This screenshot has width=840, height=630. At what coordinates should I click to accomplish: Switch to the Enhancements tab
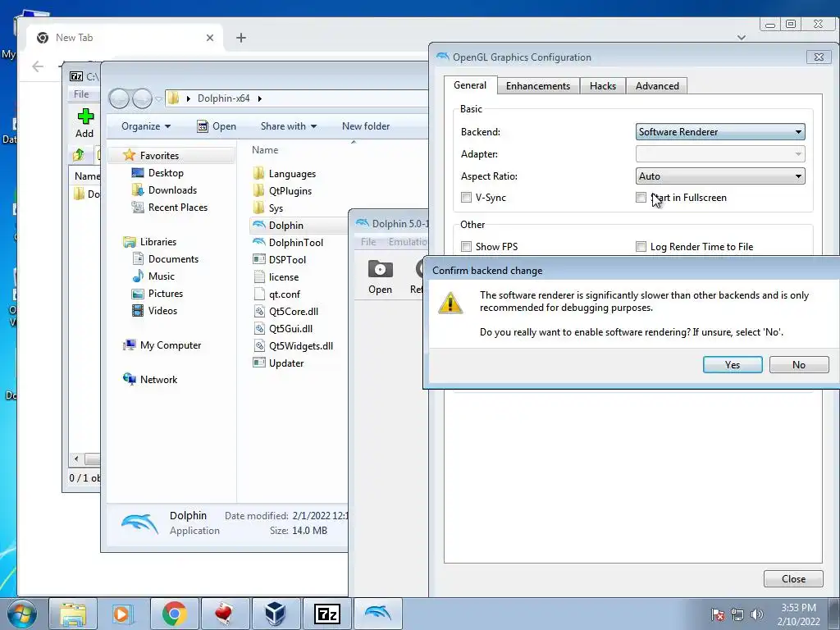pos(538,85)
